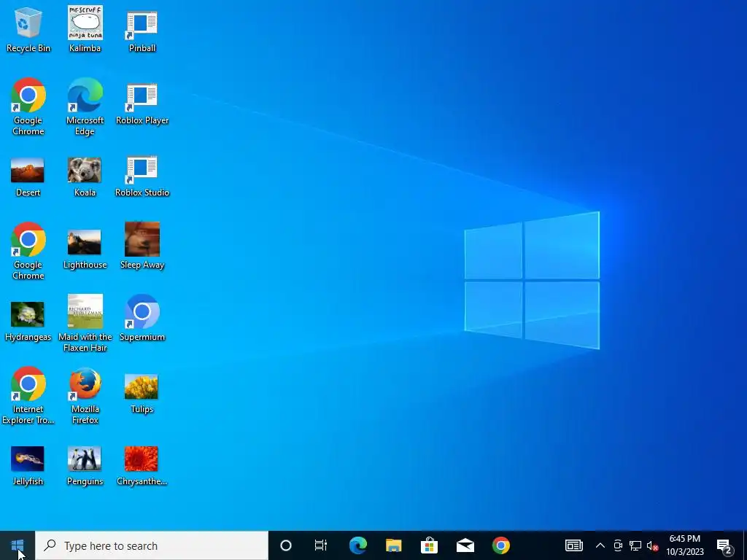Select the Recycle Bin desktop icon
This screenshot has width=747, height=560.
click(x=28, y=29)
